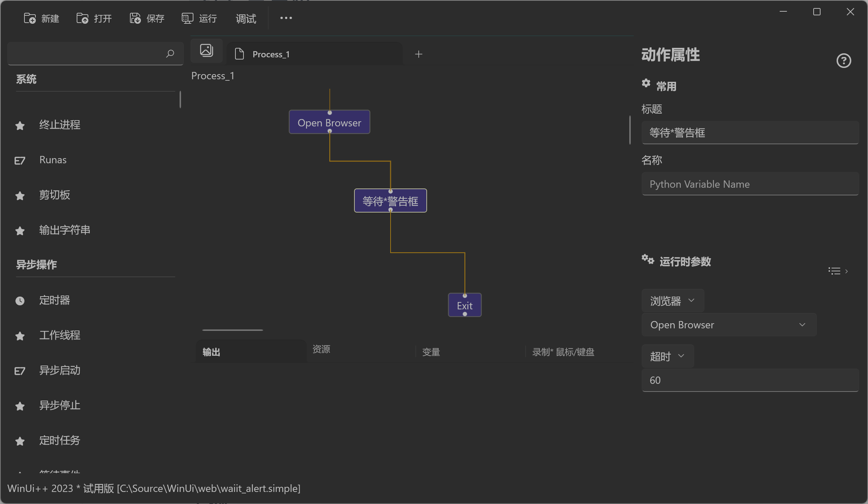The width and height of the screenshot is (868, 504).
Task: Add a new process tab with the plus button
Action: (418, 54)
